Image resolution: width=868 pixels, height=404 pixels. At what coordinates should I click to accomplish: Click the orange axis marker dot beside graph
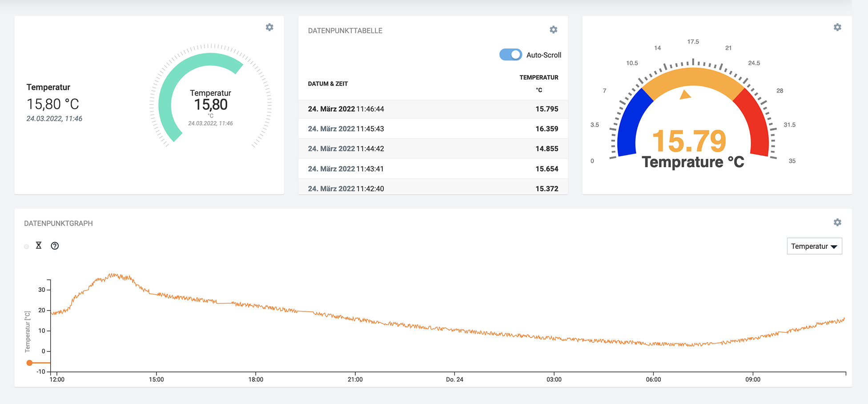pos(29,363)
